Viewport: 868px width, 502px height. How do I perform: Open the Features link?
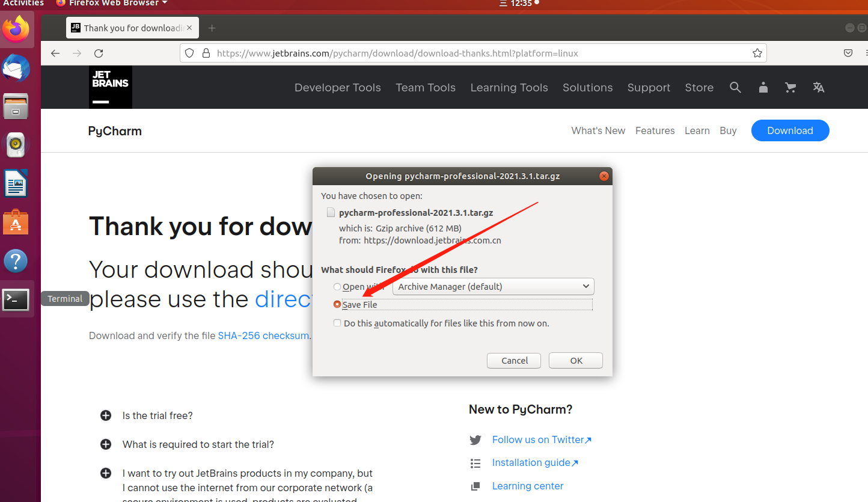pyautogui.click(x=655, y=130)
